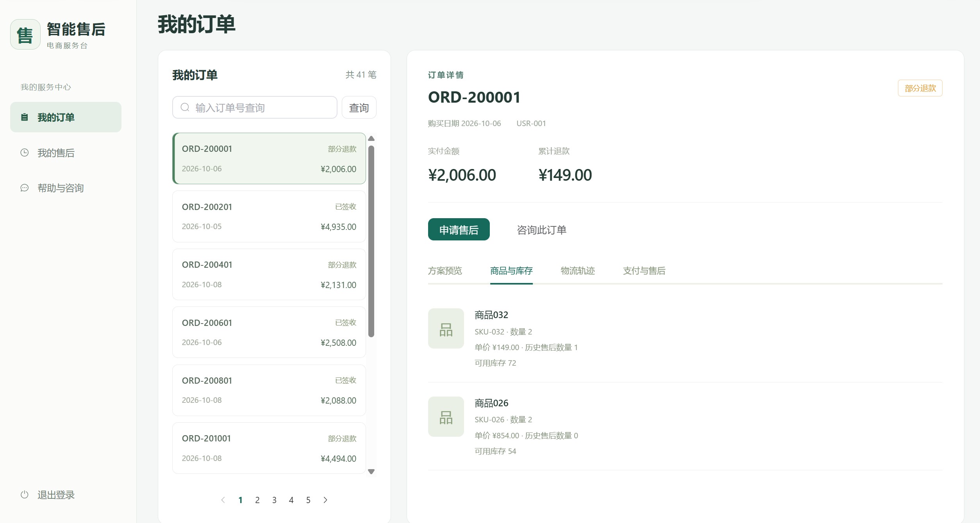Click the ¥4,935.00 amount in the order list

338,227
